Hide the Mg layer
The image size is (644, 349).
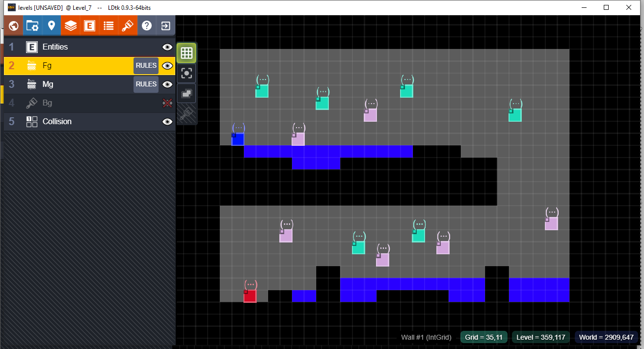click(x=167, y=84)
